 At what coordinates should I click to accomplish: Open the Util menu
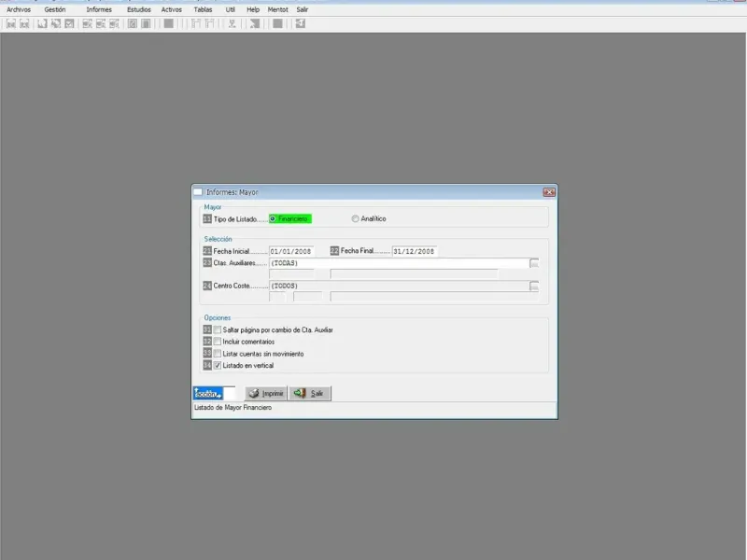tap(230, 9)
